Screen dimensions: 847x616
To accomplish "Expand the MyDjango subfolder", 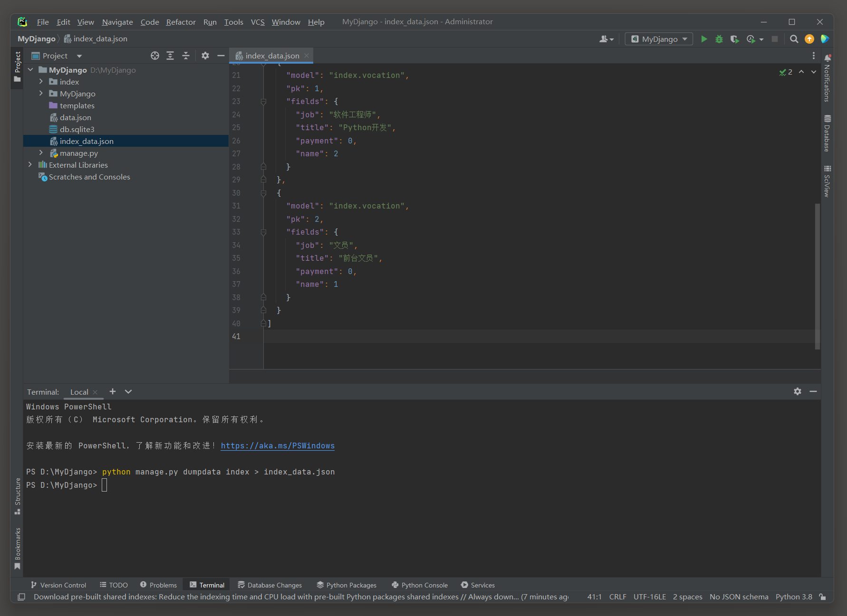I will coord(41,94).
